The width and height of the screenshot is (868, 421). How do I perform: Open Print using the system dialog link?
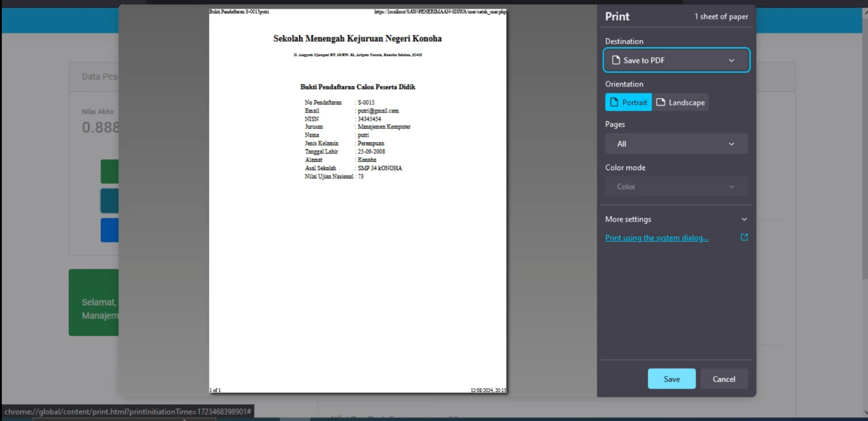click(x=657, y=238)
